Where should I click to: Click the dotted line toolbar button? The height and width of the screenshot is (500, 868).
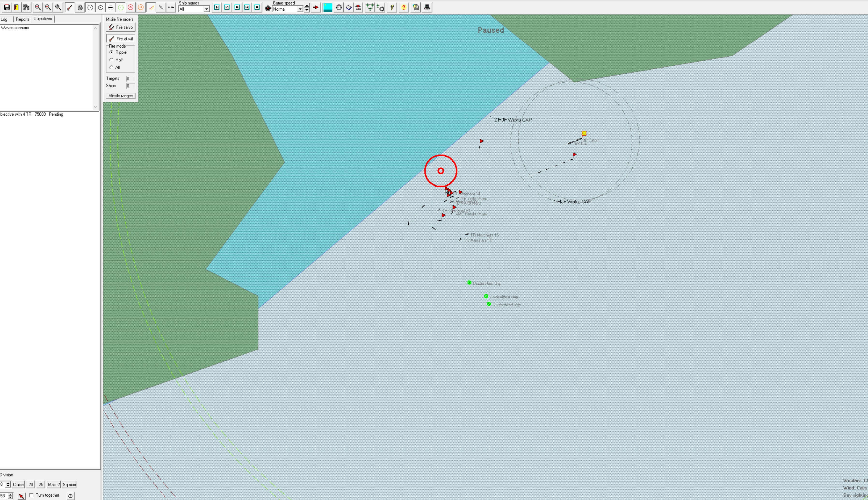click(x=171, y=7)
